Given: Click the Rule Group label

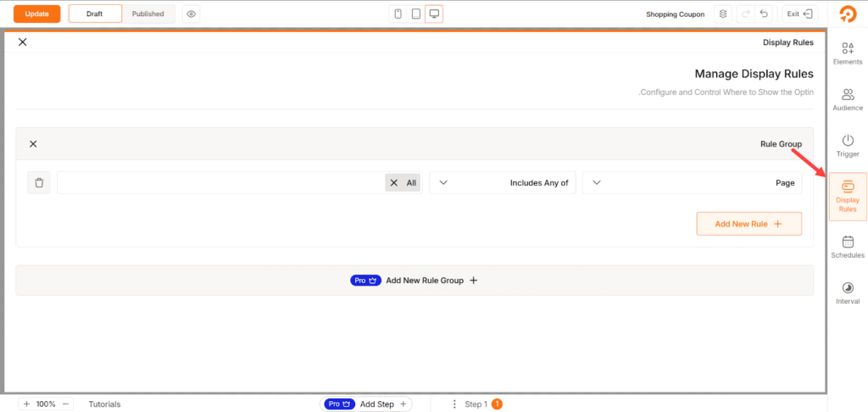Looking at the screenshot, I should [781, 144].
